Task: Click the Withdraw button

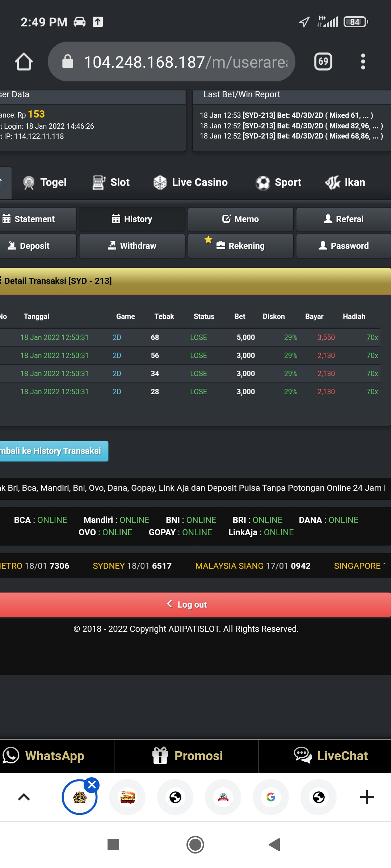Action: pos(132,246)
